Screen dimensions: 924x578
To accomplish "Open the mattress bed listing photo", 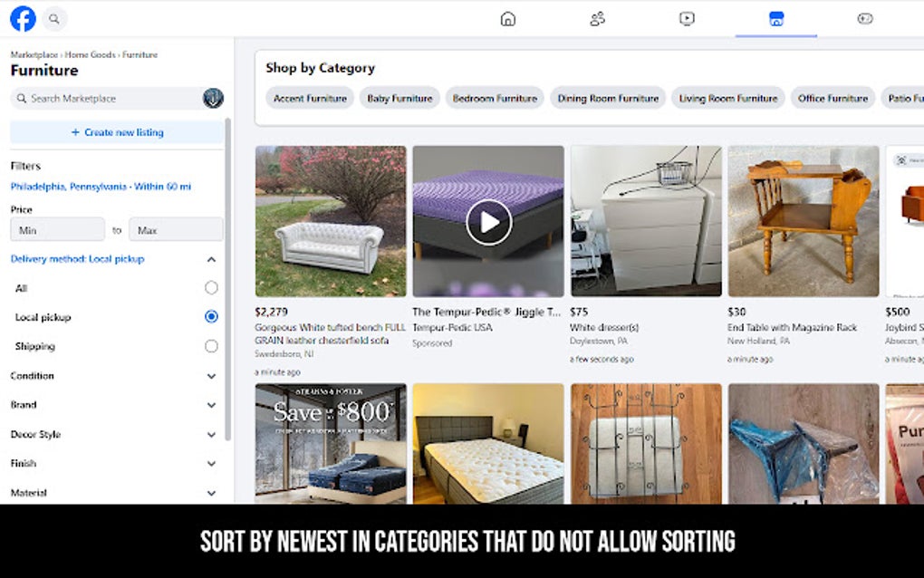I will tap(488, 444).
